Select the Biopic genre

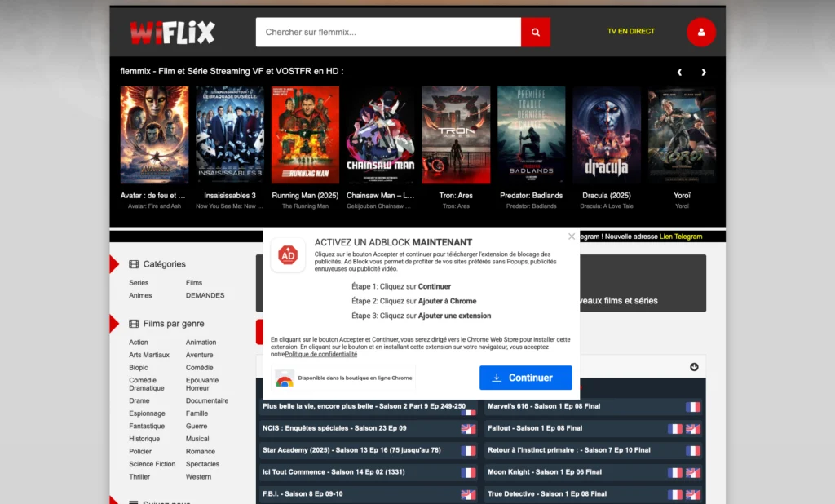tap(139, 368)
